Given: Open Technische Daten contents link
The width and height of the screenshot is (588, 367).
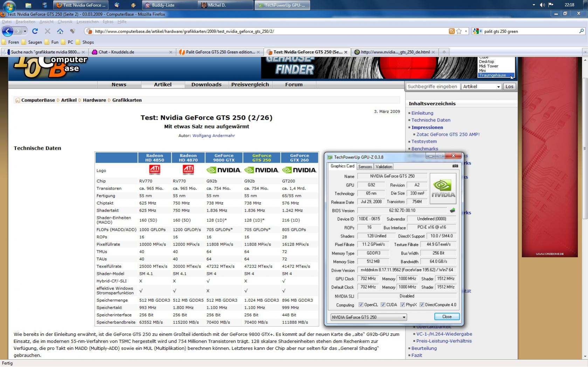Looking at the screenshot, I should (431, 120).
